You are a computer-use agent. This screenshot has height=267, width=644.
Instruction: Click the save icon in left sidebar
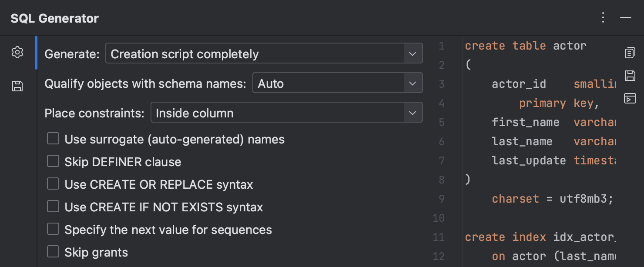tap(17, 86)
